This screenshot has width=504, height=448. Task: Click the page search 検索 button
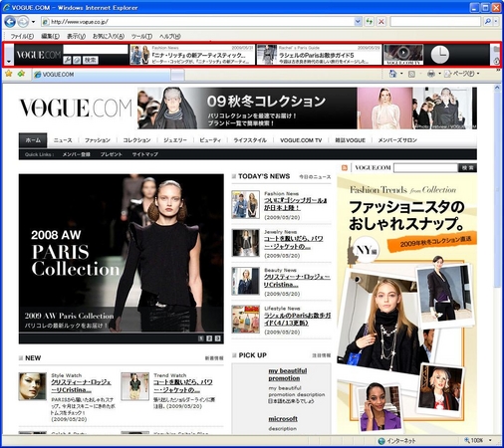467,168
